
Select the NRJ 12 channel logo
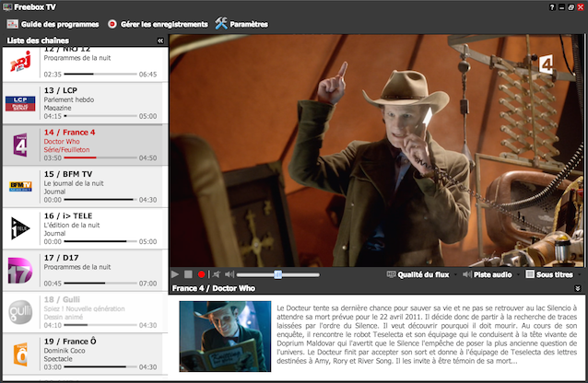click(20, 62)
